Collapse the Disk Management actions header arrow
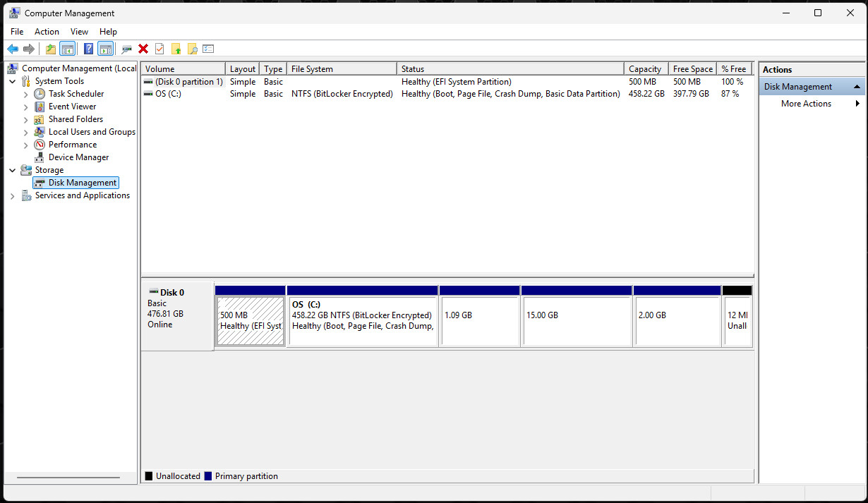Viewport: 868px width, 503px height. (857, 87)
